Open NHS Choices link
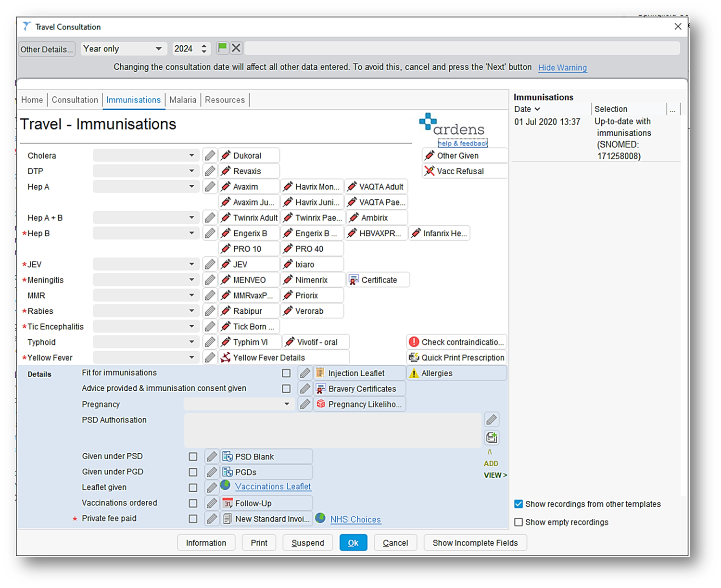 click(355, 519)
